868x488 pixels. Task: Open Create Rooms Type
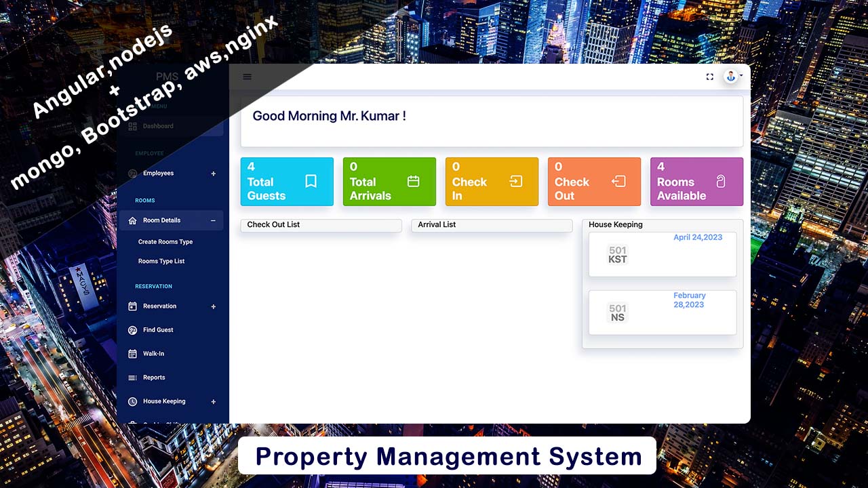[165, 242]
